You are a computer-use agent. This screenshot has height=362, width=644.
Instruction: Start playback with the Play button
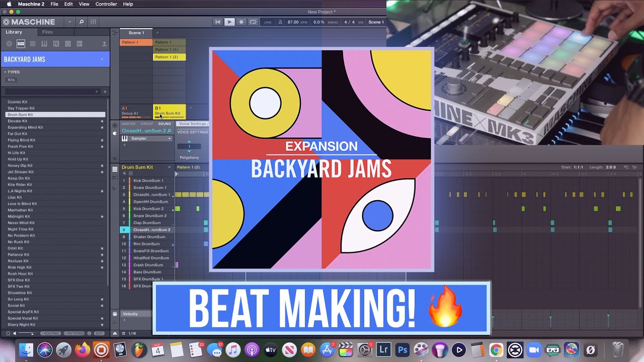click(x=229, y=22)
